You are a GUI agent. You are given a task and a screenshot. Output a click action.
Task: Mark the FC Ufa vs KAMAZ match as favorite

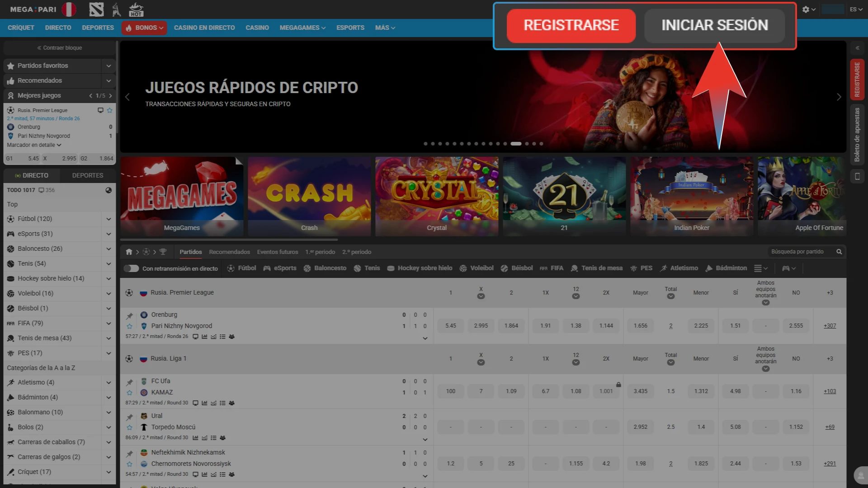130,392
